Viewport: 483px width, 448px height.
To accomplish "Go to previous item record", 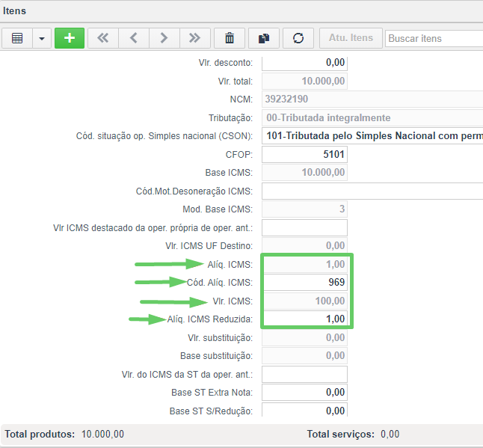I will coord(134,38).
